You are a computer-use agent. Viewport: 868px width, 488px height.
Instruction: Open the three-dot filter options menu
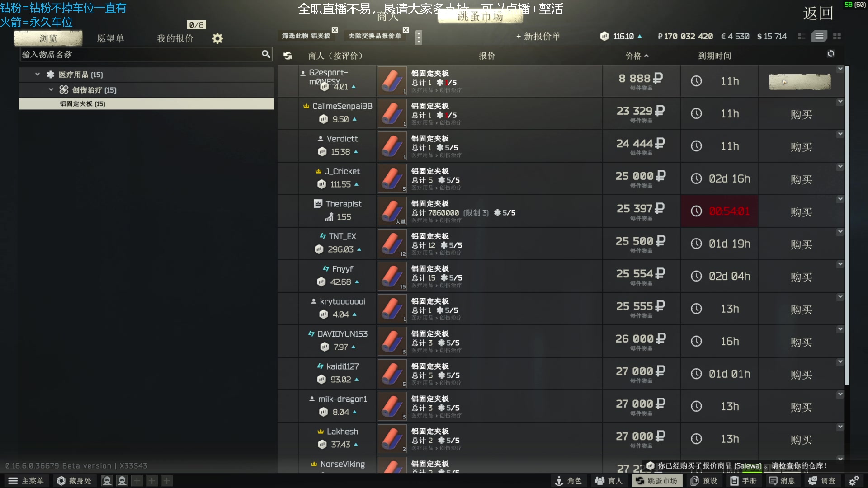tap(419, 37)
